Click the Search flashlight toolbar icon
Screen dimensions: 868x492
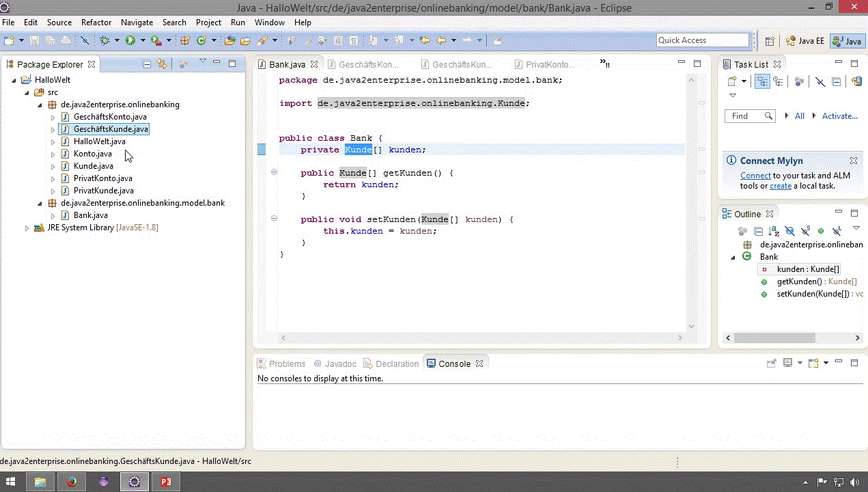[262, 40]
